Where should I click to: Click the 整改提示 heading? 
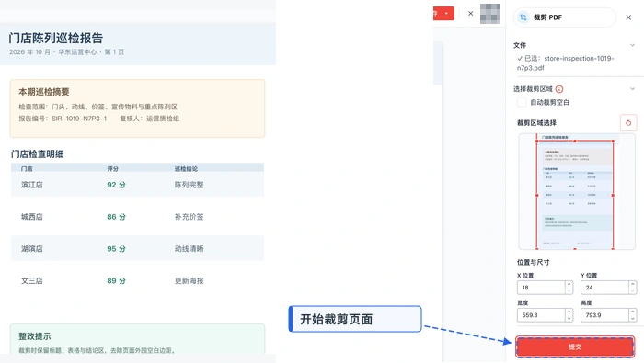[x=35, y=336]
